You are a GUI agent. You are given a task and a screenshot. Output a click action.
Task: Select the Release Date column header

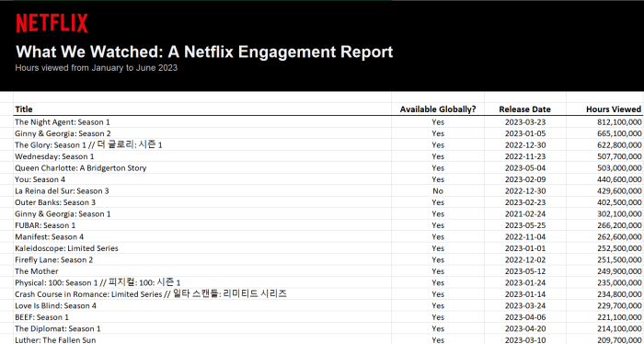[x=524, y=109]
